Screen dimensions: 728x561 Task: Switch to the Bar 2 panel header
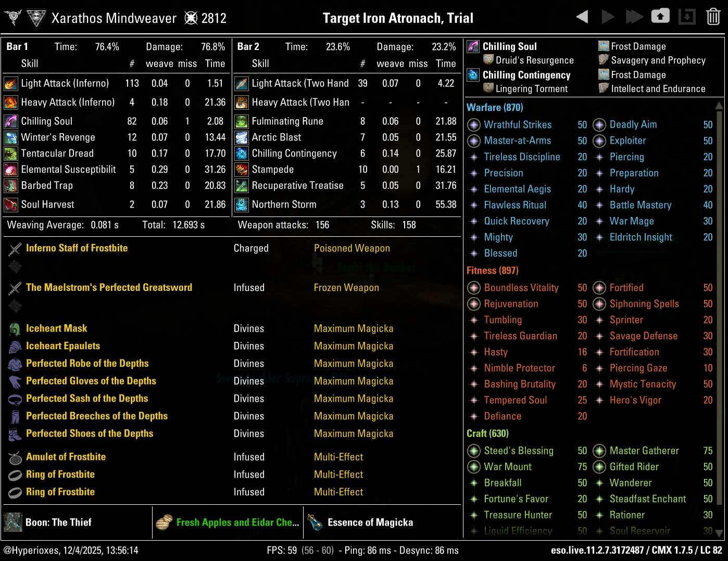point(247,46)
